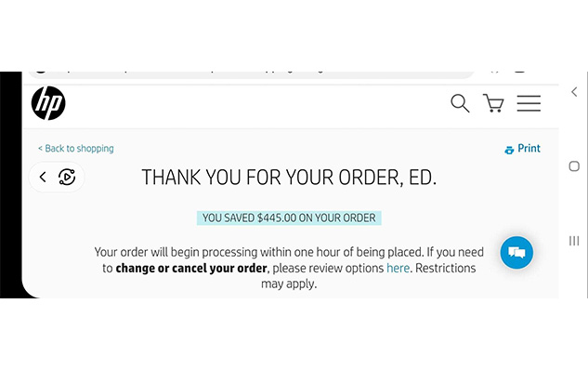Tap the circular play-rotate floating icon

pos(67,178)
